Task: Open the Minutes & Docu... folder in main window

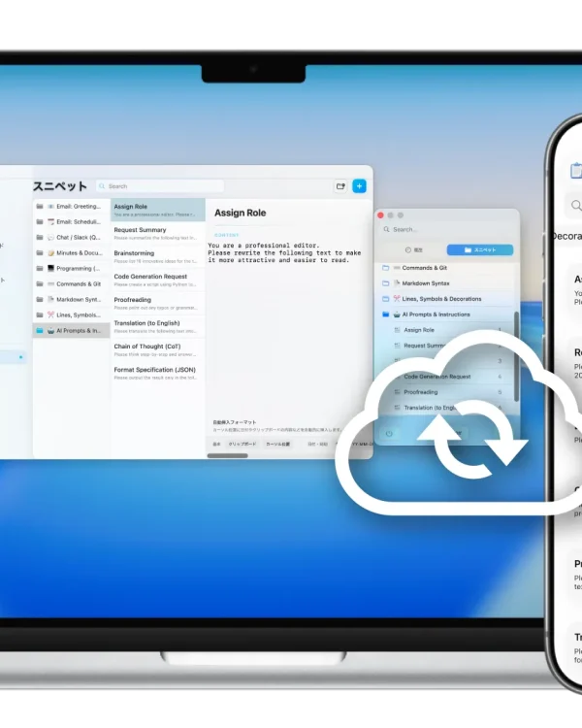Action: coord(71,253)
